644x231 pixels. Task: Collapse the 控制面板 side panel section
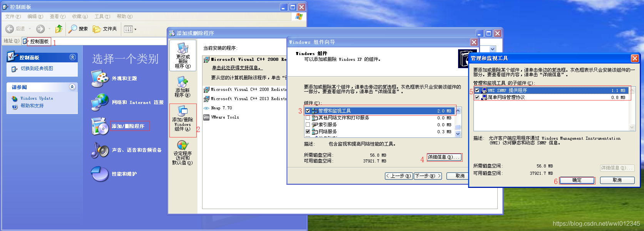tap(72, 57)
